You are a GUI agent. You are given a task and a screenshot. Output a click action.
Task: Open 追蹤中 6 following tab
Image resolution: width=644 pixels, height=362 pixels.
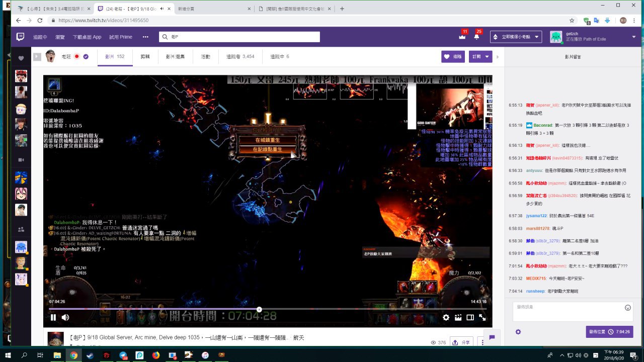coord(279,57)
